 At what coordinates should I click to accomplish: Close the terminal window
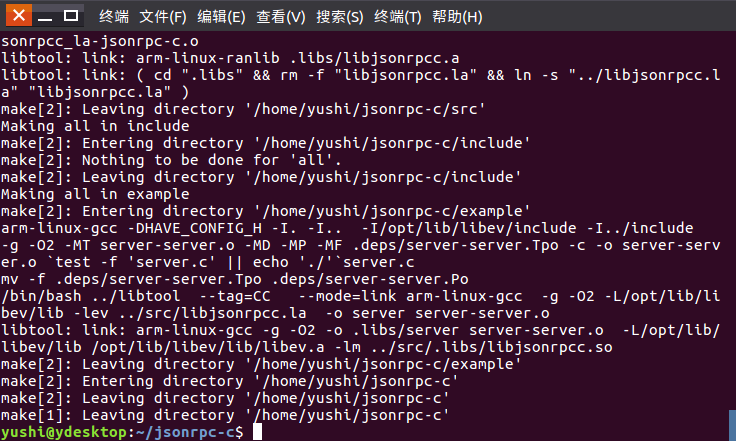[x=19, y=16]
